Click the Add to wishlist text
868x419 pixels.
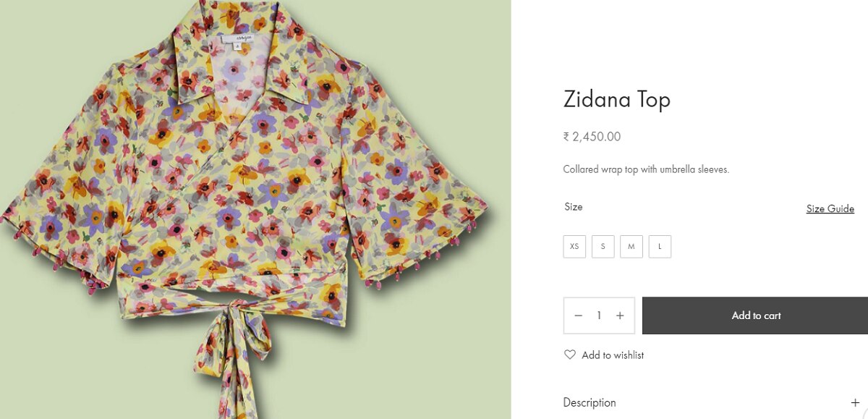(613, 355)
